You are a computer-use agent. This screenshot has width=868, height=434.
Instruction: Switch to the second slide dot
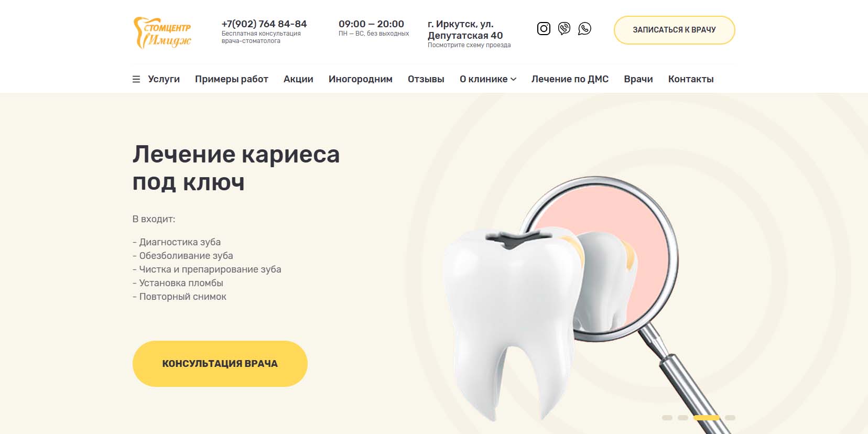(683, 418)
